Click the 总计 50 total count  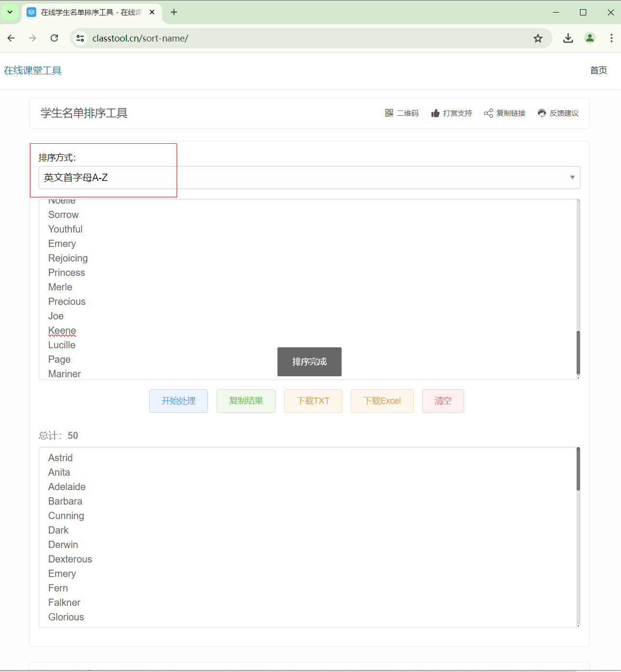coord(58,436)
